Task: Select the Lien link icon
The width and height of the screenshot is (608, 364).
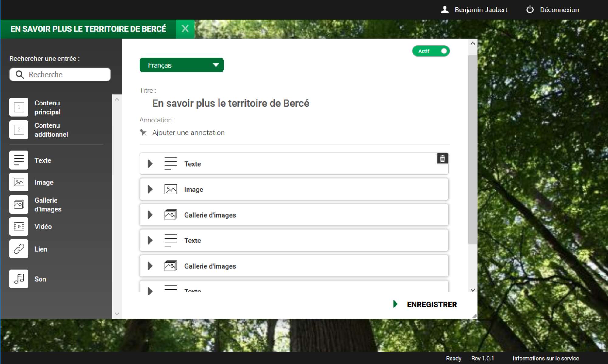Action: coord(19,249)
